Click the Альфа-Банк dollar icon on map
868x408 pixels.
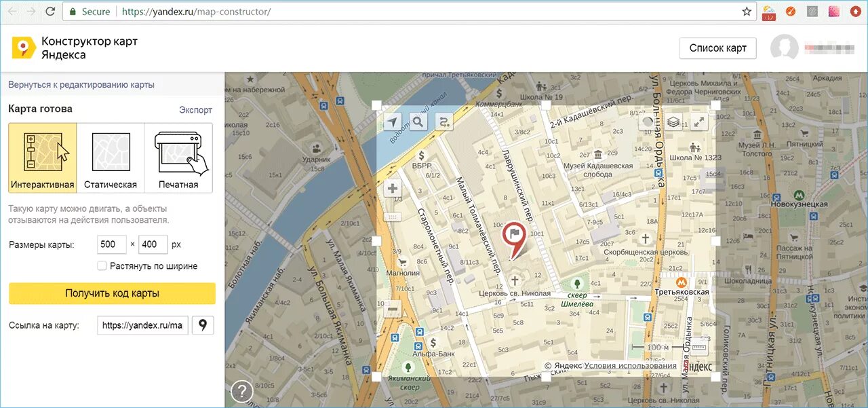[x=432, y=341]
